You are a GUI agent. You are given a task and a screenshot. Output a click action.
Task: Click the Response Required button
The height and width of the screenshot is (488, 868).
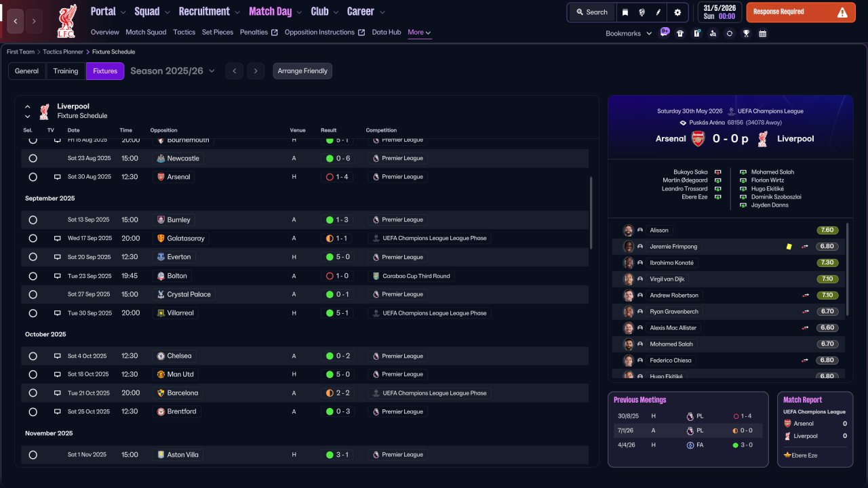(801, 12)
